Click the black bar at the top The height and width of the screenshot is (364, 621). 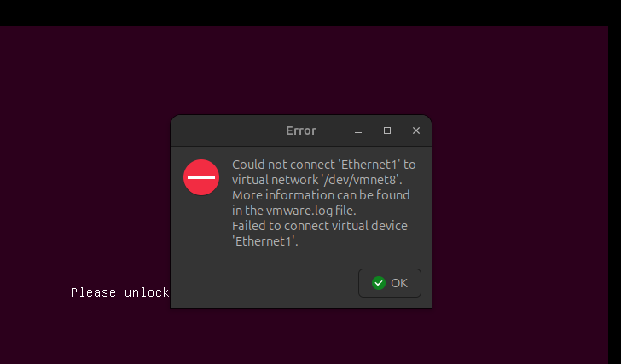pos(310,12)
